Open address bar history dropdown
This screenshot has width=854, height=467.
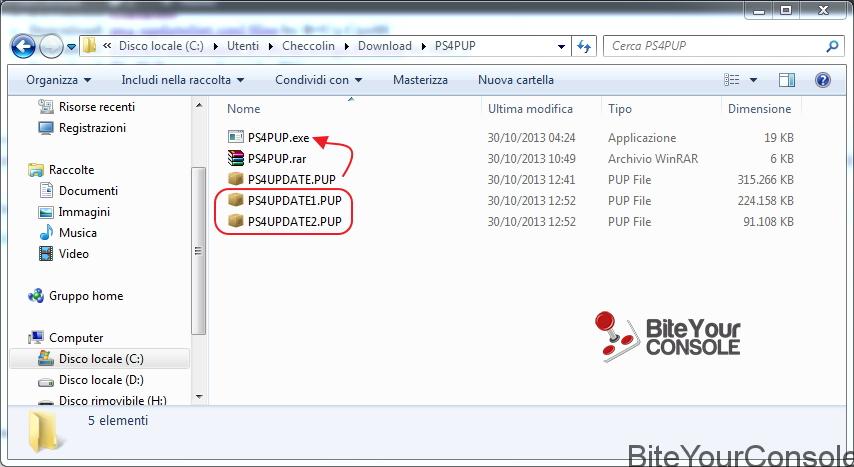pyautogui.click(x=562, y=47)
